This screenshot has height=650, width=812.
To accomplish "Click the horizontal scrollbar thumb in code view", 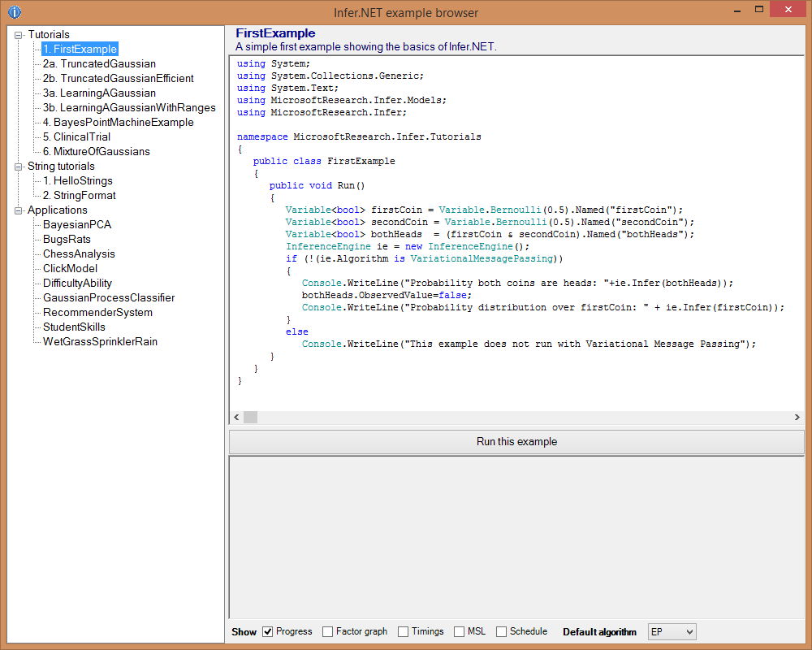I will tap(251, 418).
